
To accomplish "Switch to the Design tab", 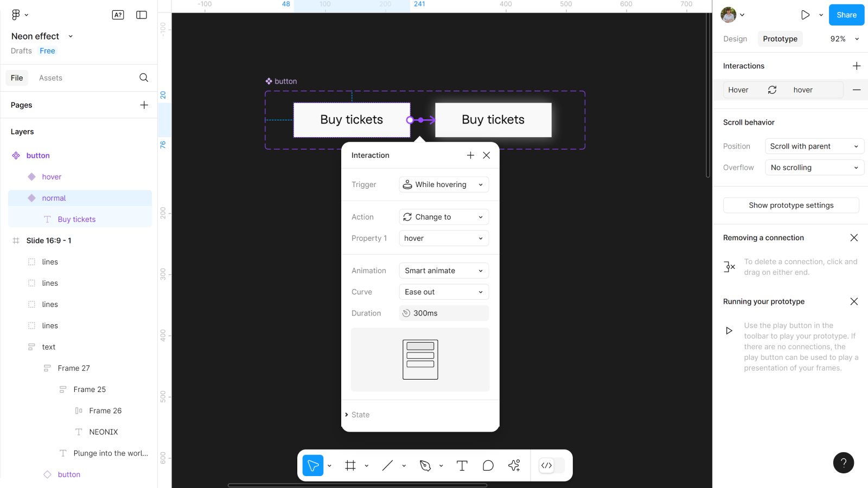I will (735, 39).
